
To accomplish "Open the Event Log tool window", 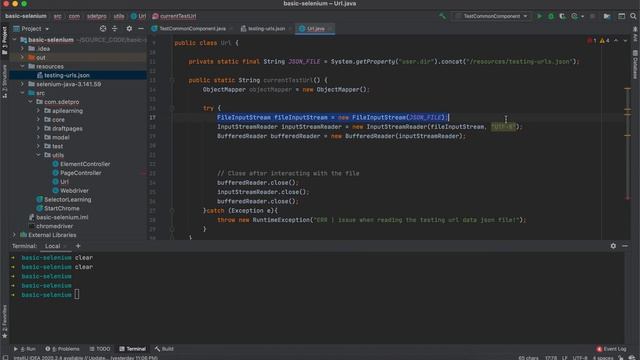I will pos(611,349).
